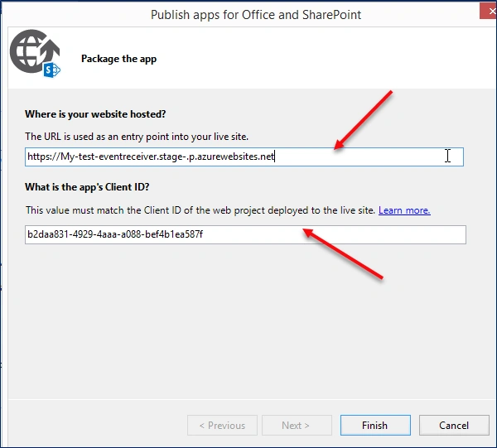
Task: Click 'Where is your website hosted?' label
Action: (x=95, y=114)
